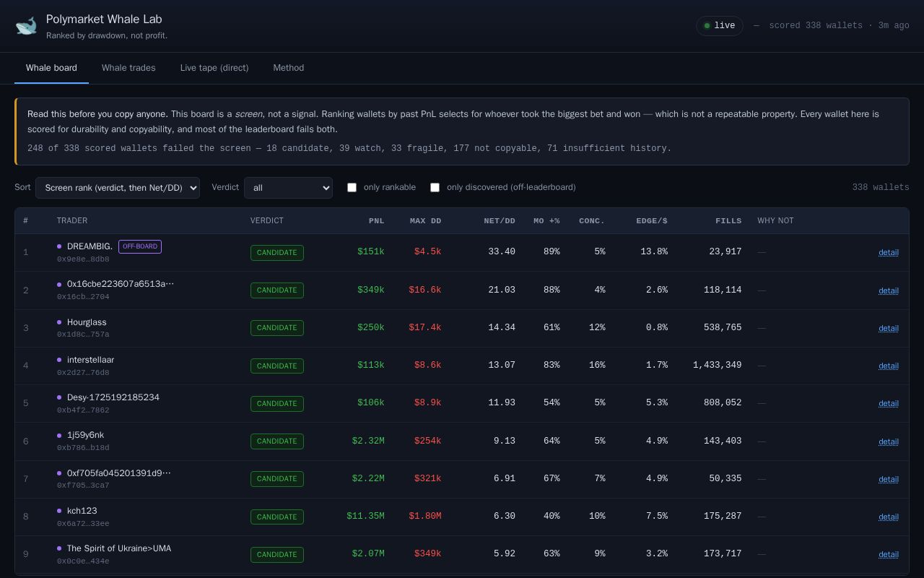Enable only discovered (off-leaderboard) checkbox
Screen dimensions: 924x578
tap(435, 187)
